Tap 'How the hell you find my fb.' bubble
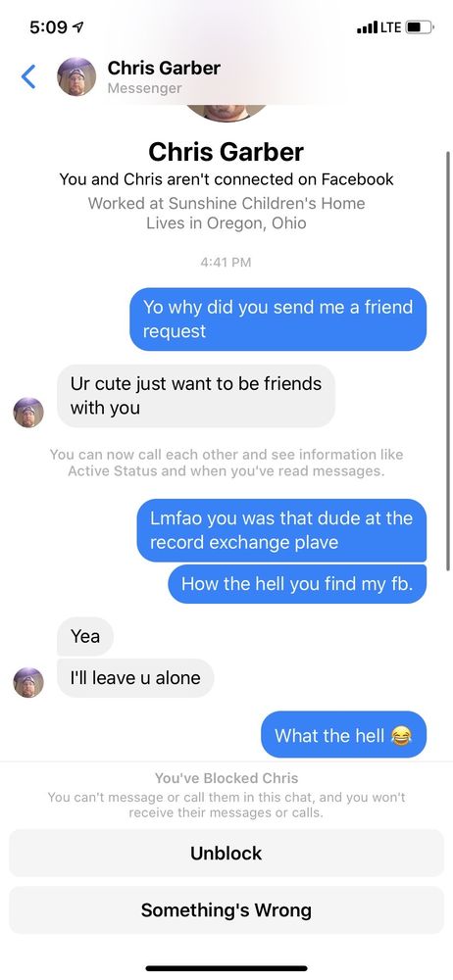Image resolution: width=453 pixels, height=980 pixels. pos(297,584)
